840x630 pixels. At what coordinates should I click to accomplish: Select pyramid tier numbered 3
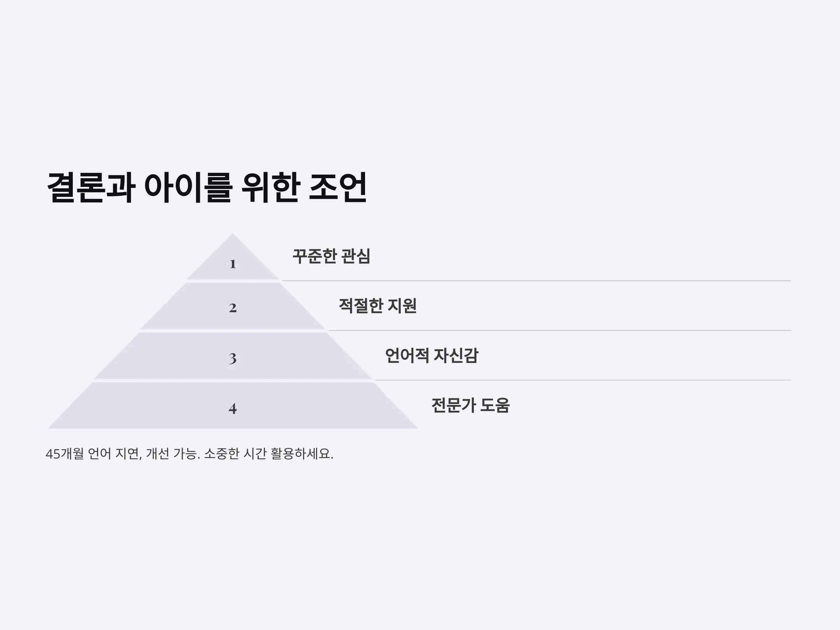tap(233, 356)
